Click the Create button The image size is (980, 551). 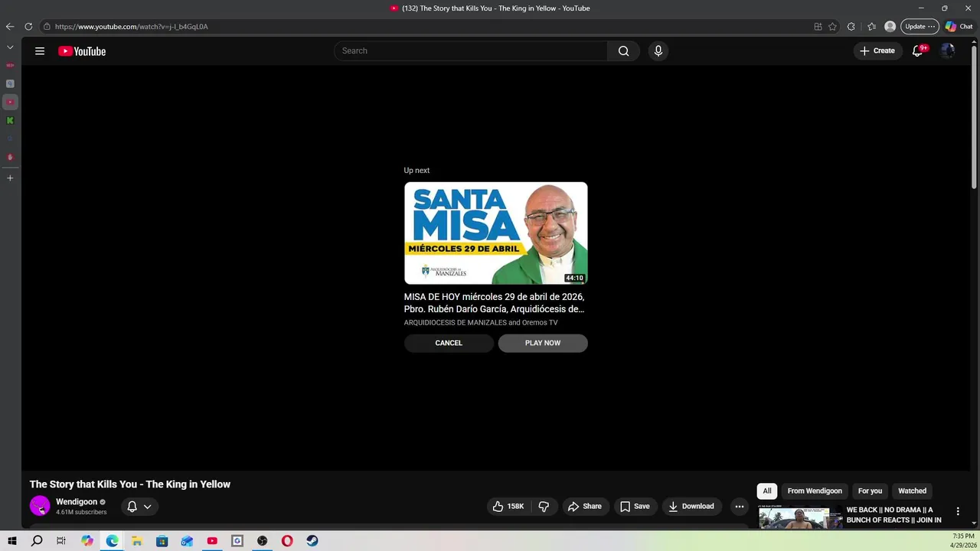877,51
